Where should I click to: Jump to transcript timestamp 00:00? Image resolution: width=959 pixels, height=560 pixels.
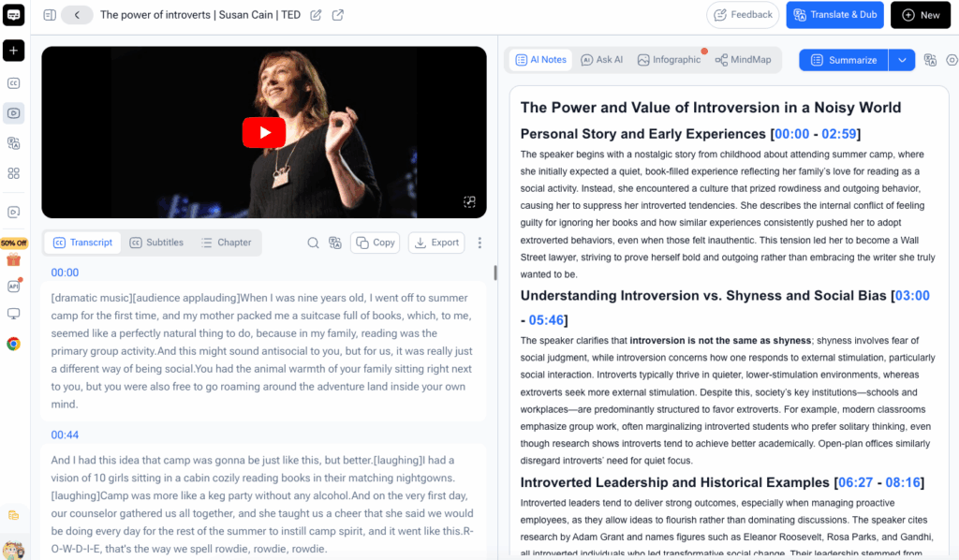pos(65,273)
